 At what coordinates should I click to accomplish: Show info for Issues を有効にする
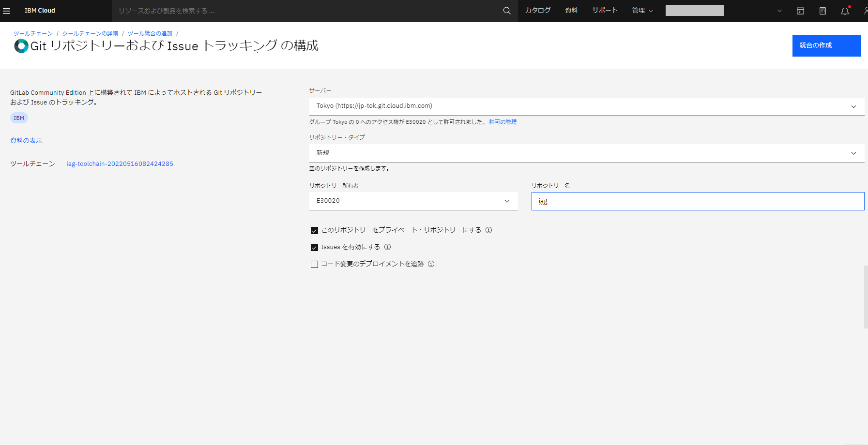pos(388,247)
